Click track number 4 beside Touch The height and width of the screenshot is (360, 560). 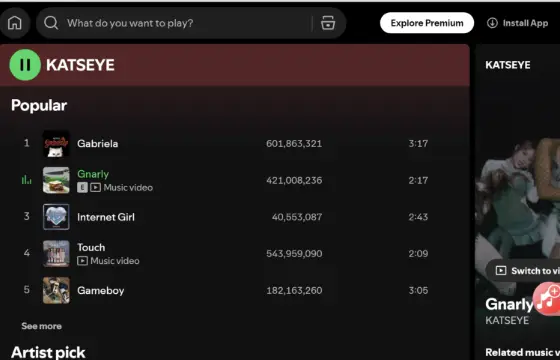(x=26, y=253)
